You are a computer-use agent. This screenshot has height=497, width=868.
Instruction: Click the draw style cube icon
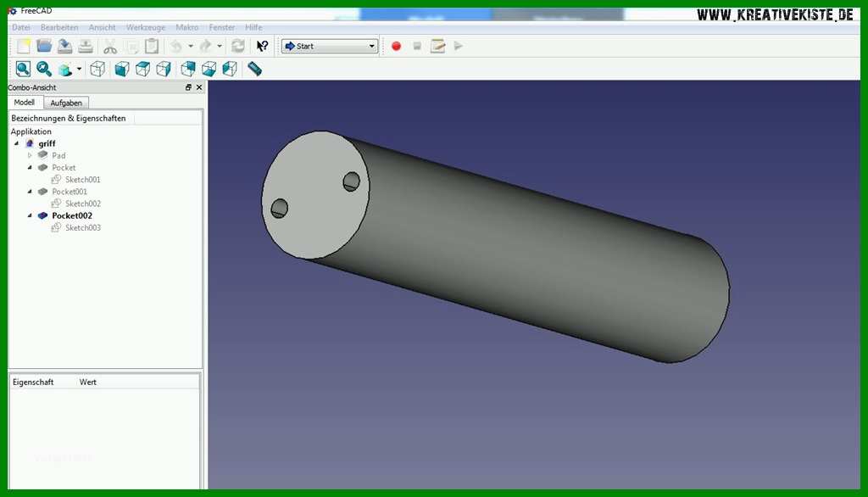click(65, 70)
